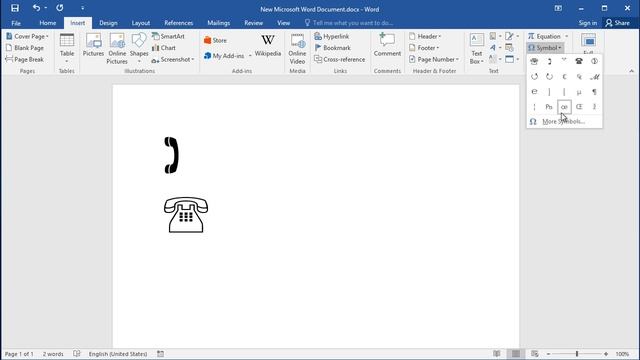
Task: Insert a Cross-reference
Action: tap(340, 59)
